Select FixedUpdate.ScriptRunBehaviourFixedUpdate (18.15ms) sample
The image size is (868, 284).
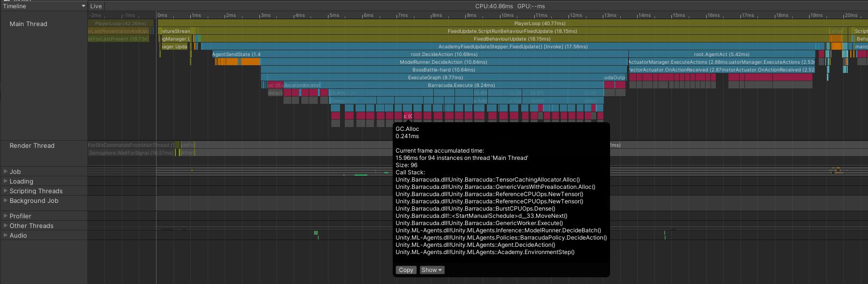point(512,31)
